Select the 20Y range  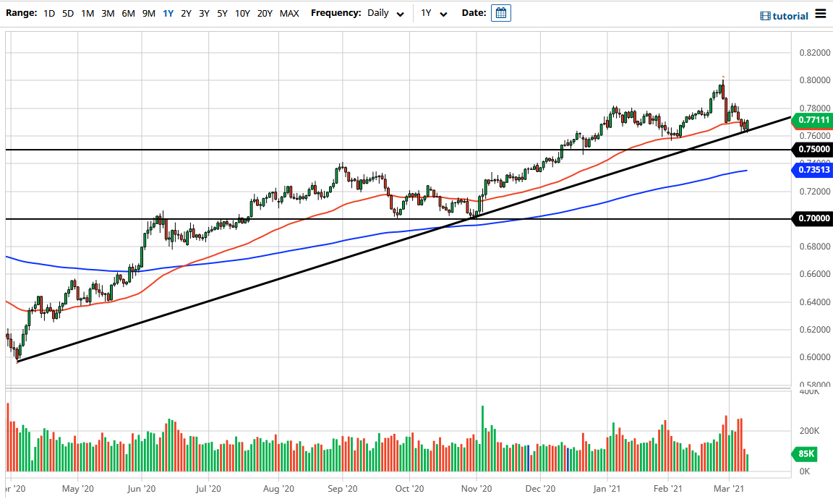pos(265,13)
